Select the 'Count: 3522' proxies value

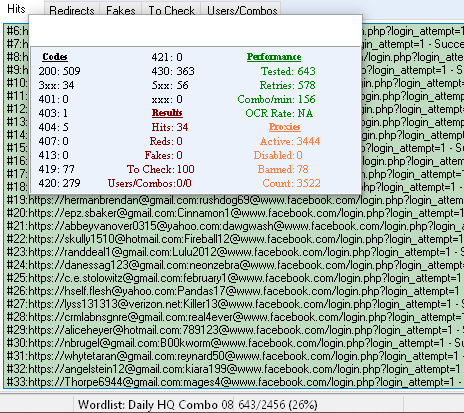[x=291, y=183]
